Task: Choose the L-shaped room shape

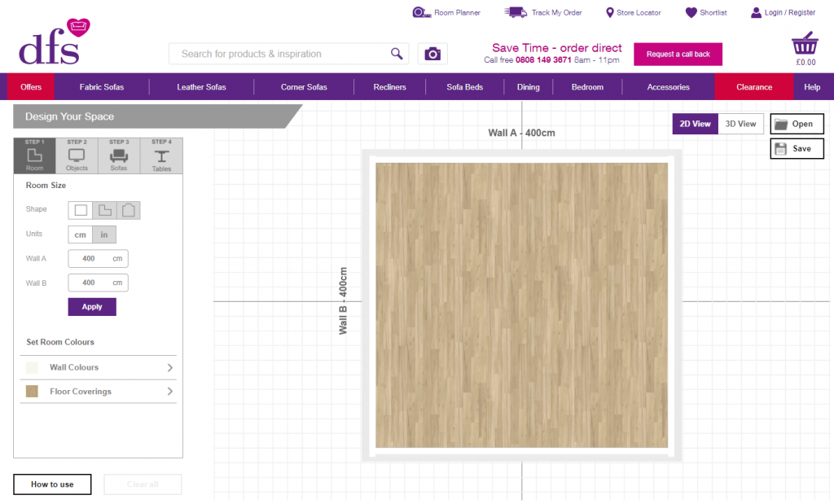Action: (104, 209)
